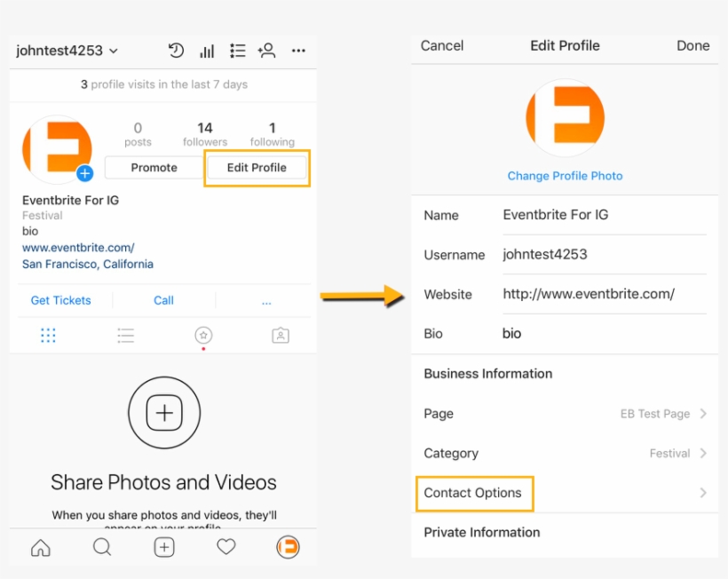Open the archive history clock icon
This screenshot has width=728, height=579.
coord(176,50)
